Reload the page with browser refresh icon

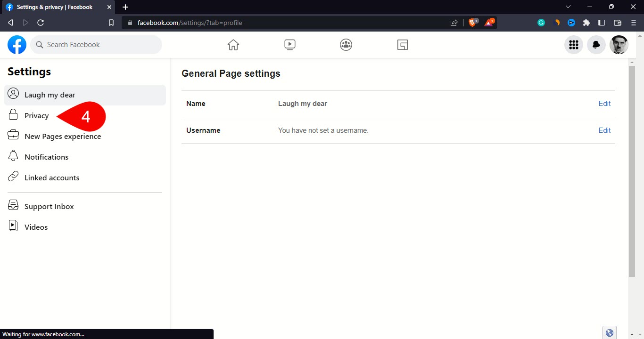[41, 23]
